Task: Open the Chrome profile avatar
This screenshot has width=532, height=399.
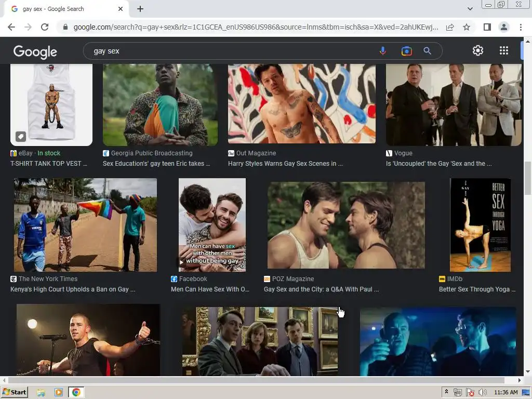Action: click(x=504, y=27)
